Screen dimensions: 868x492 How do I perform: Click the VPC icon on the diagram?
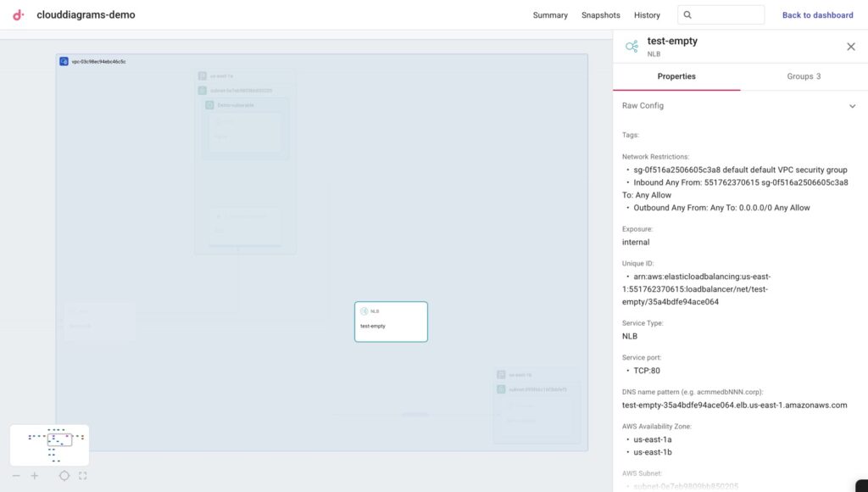click(x=64, y=61)
